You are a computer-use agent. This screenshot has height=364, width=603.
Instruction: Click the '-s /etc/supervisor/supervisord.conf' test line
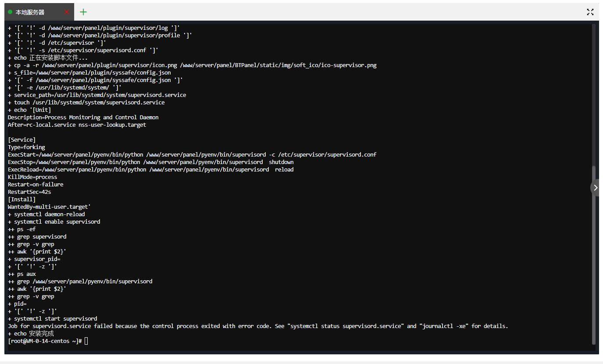click(x=83, y=50)
